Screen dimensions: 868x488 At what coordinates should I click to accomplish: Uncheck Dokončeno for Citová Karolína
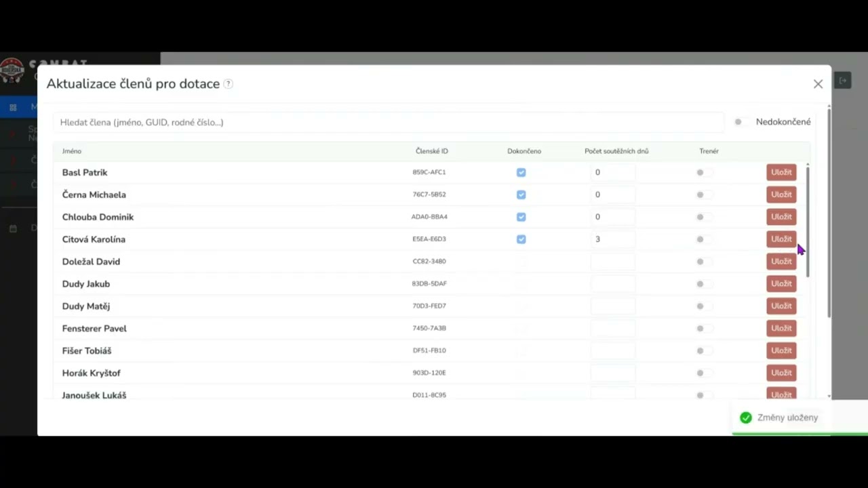521,239
